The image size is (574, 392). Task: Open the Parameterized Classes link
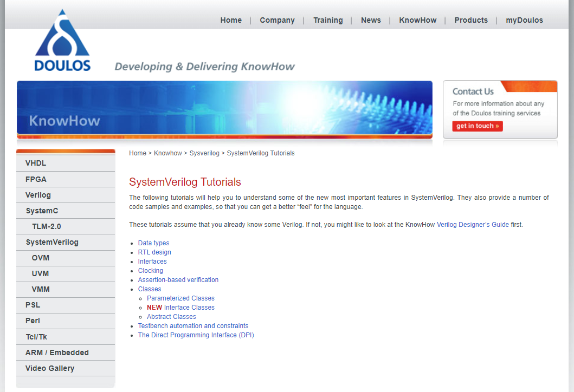181,298
